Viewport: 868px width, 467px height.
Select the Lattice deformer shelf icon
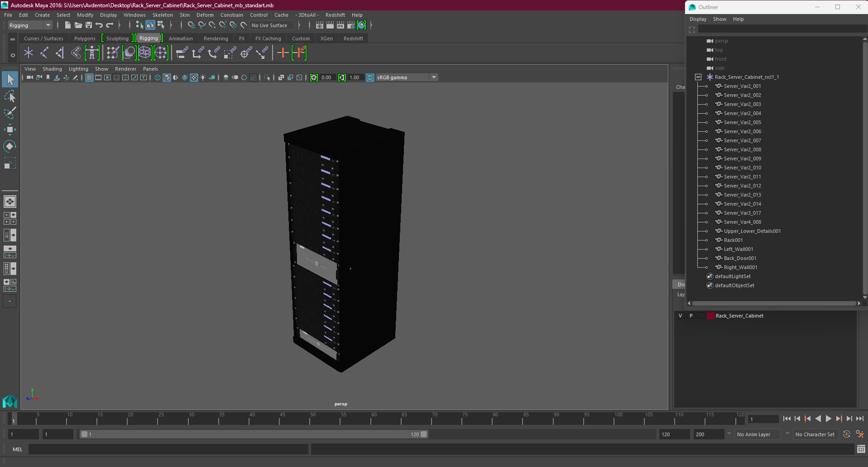tap(144, 53)
